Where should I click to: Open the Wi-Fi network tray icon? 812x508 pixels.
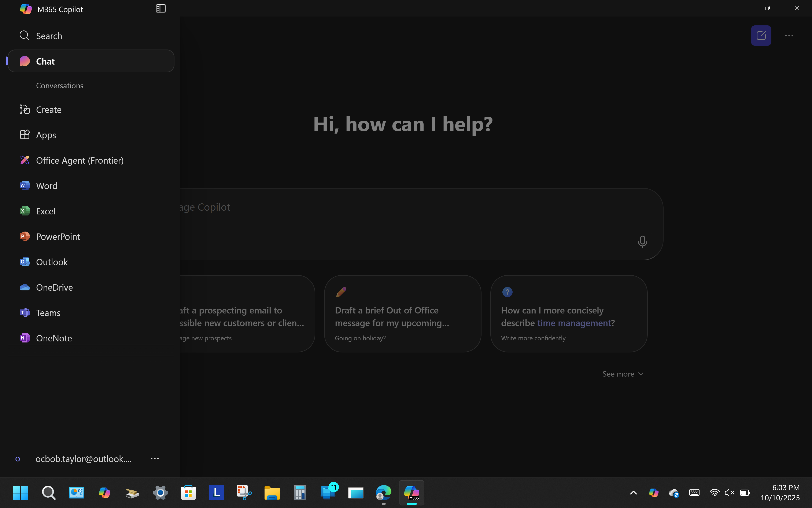click(714, 493)
